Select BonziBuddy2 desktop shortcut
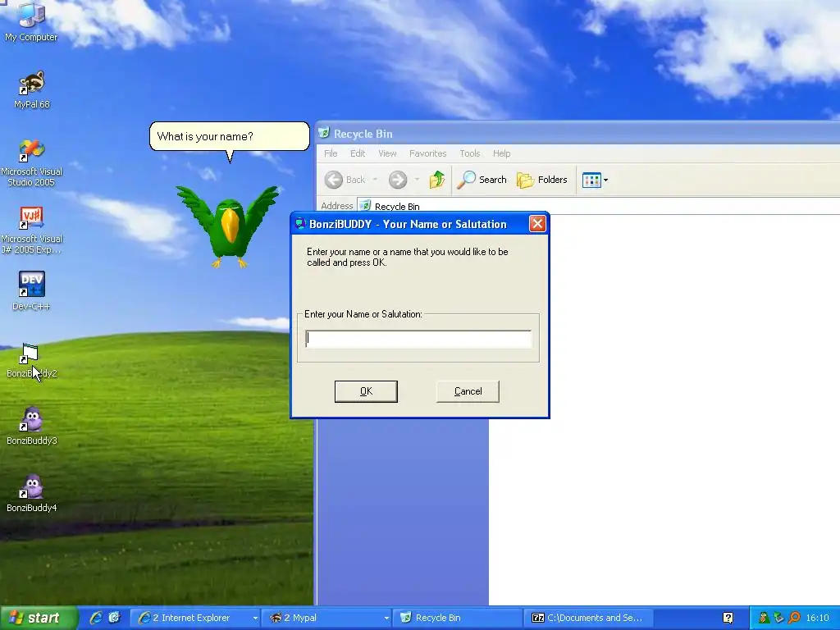This screenshot has width=840, height=630. point(31,361)
